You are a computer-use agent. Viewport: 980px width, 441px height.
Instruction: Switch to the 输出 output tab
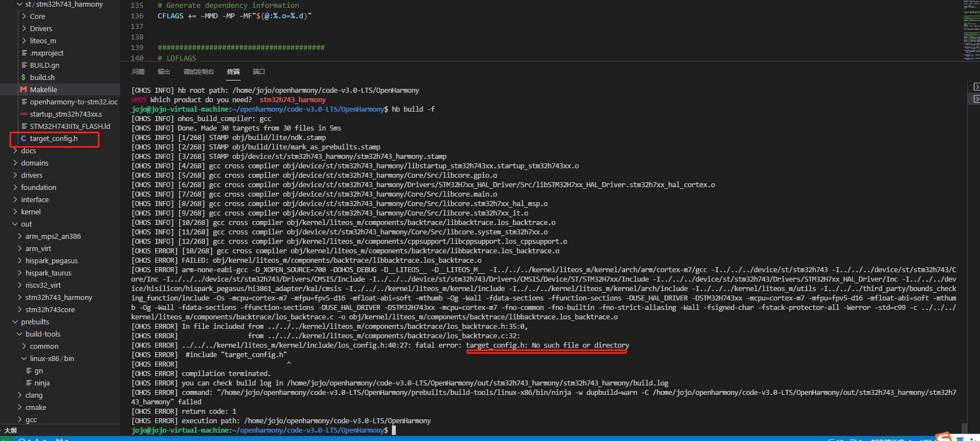click(x=164, y=72)
